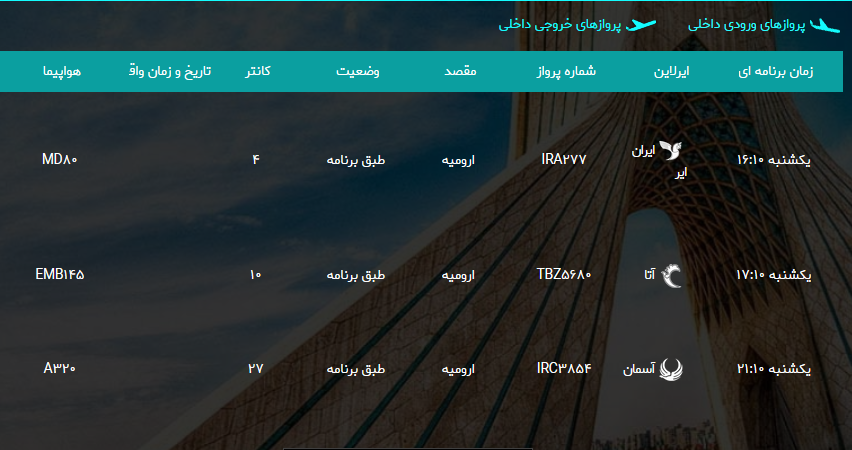Click airline name آسمان

[639, 370]
